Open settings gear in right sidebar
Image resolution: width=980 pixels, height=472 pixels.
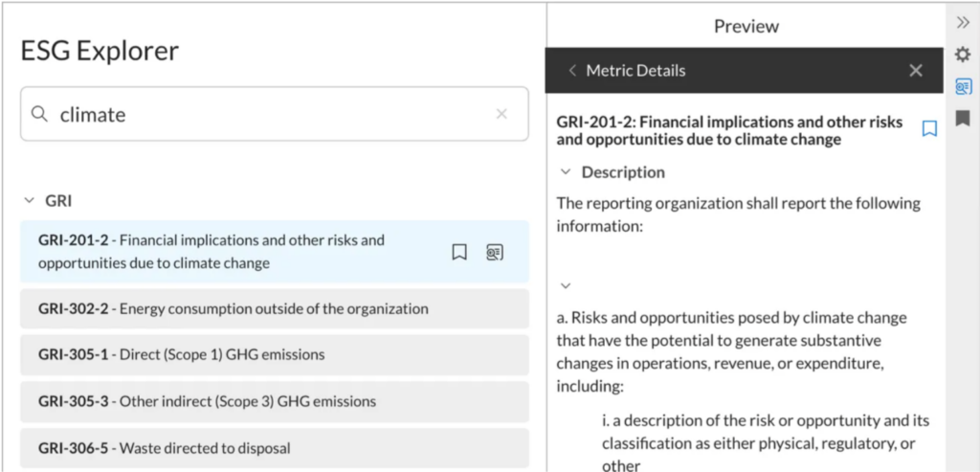tap(963, 55)
